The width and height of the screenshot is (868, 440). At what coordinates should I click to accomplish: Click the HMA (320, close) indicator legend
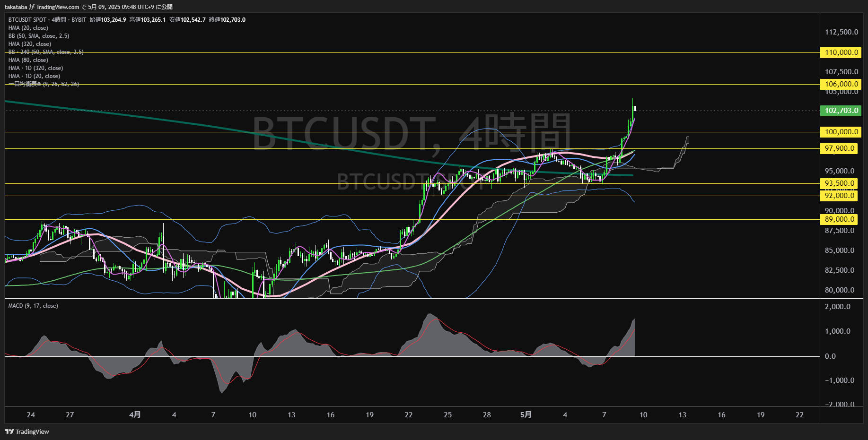(x=30, y=44)
